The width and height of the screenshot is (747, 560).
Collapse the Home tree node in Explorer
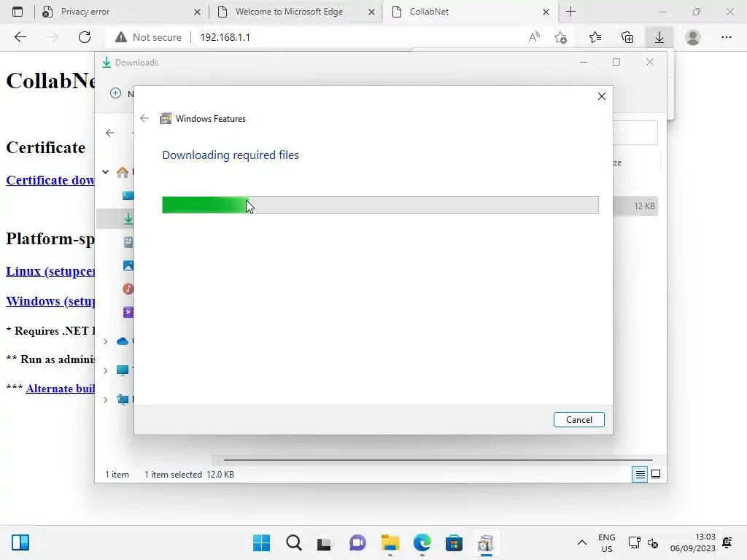106,171
